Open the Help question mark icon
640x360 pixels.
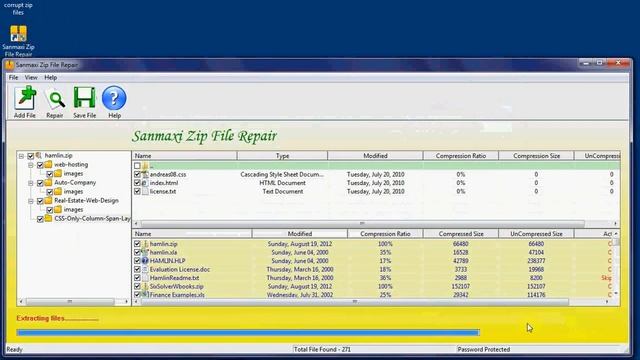114,98
